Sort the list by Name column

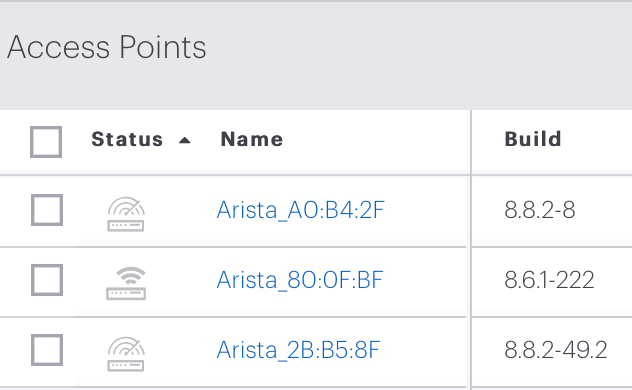click(252, 139)
